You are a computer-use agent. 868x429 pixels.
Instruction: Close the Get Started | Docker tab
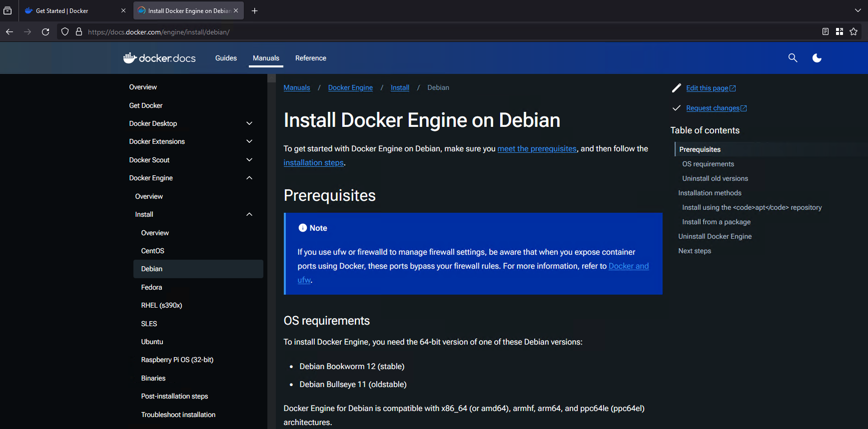123,10
